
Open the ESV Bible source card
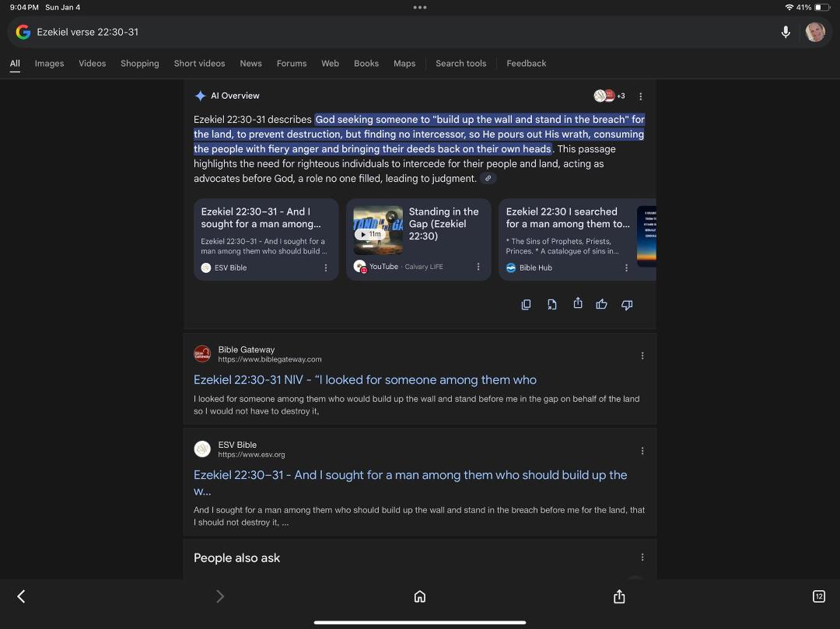pos(266,239)
